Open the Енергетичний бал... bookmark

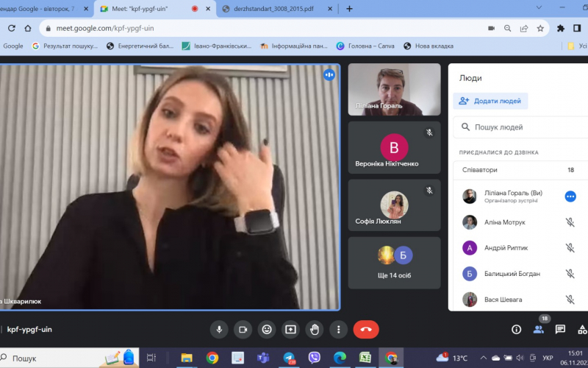click(x=140, y=46)
